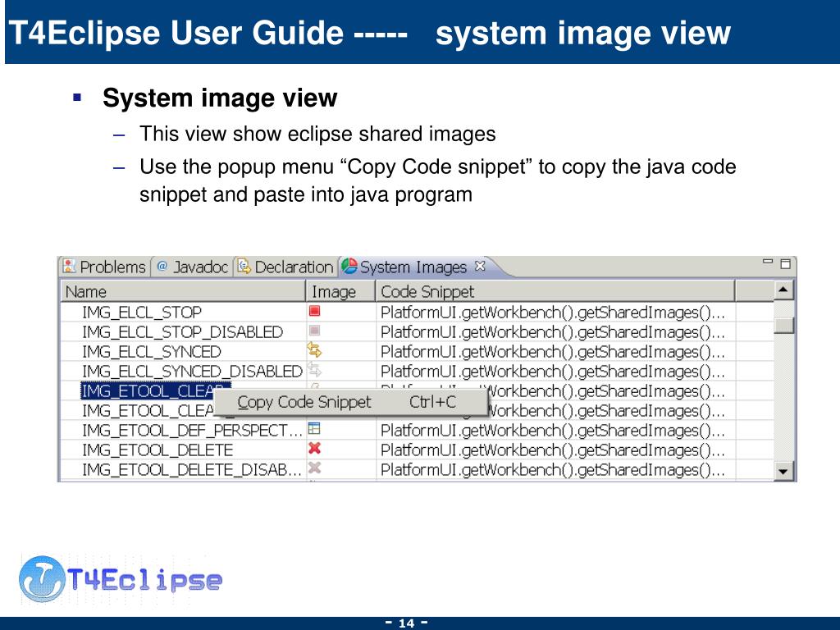Sort by the Name column header

pyautogui.click(x=183, y=291)
